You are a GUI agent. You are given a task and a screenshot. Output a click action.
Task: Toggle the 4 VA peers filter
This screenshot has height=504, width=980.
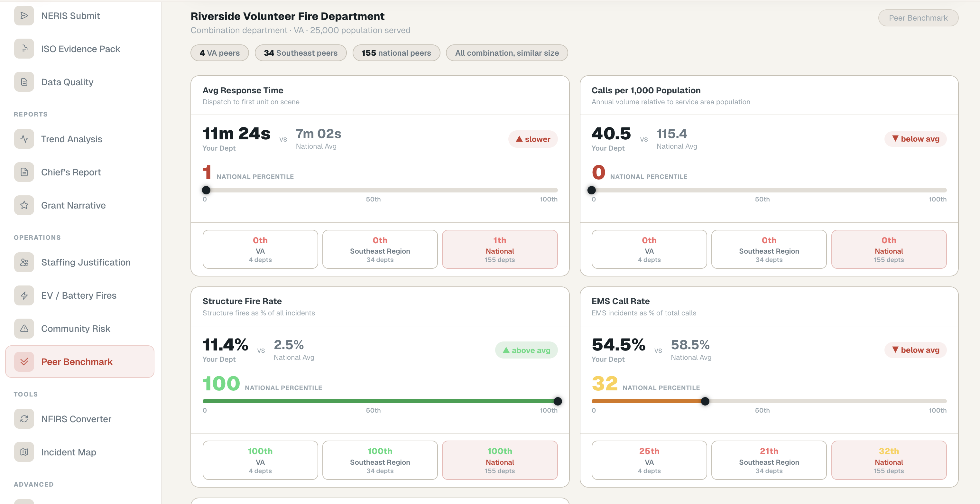point(219,53)
